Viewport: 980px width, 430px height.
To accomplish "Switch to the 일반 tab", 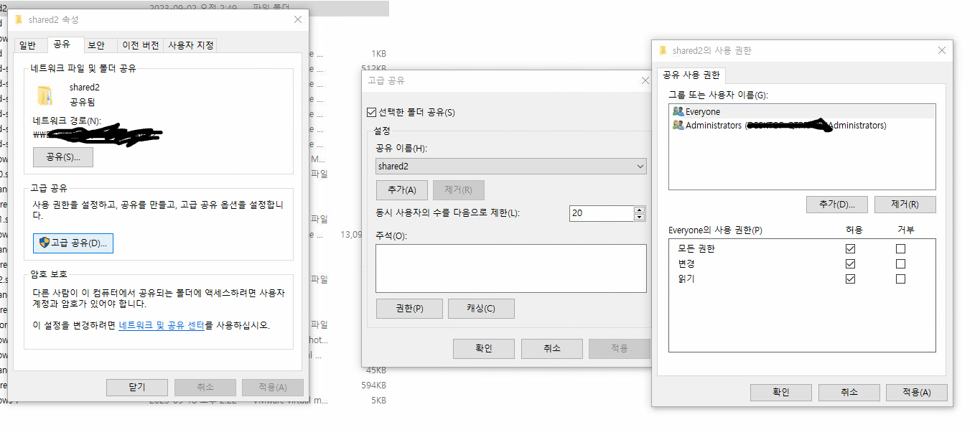I will point(27,45).
